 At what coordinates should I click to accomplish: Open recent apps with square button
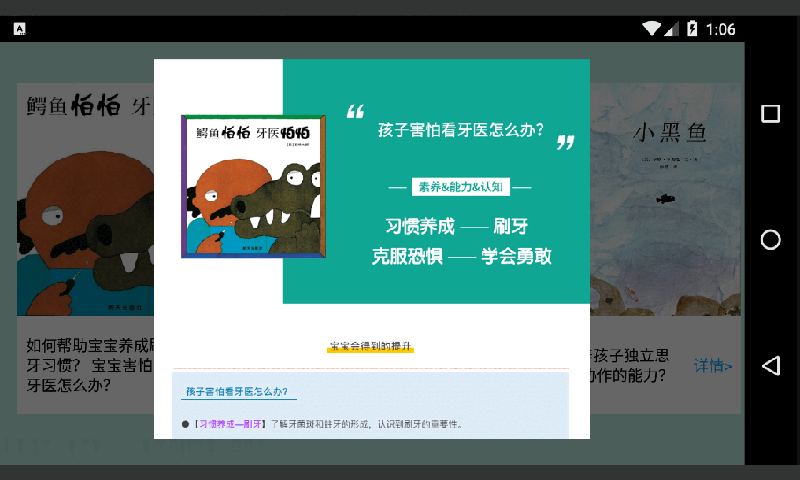click(771, 113)
